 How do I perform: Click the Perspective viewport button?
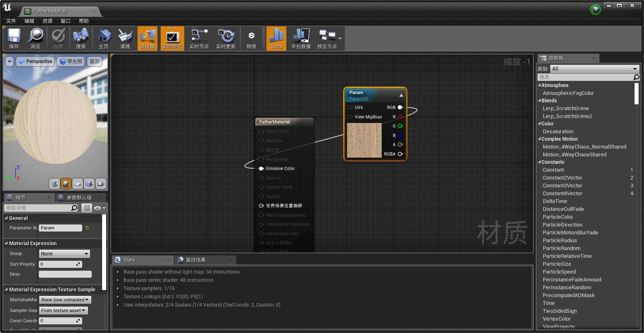35,61
